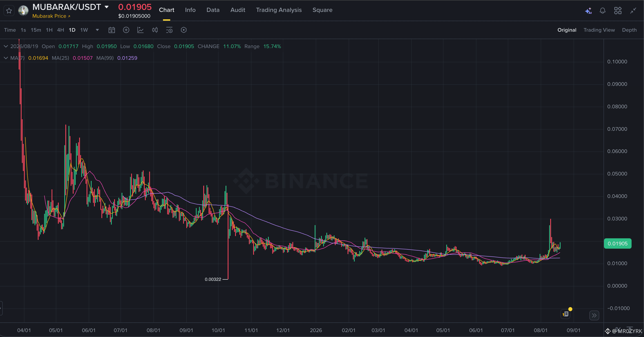The width and height of the screenshot is (644, 337).
Task: Click the green 0.01905 current price tag
Action: click(617, 244)
